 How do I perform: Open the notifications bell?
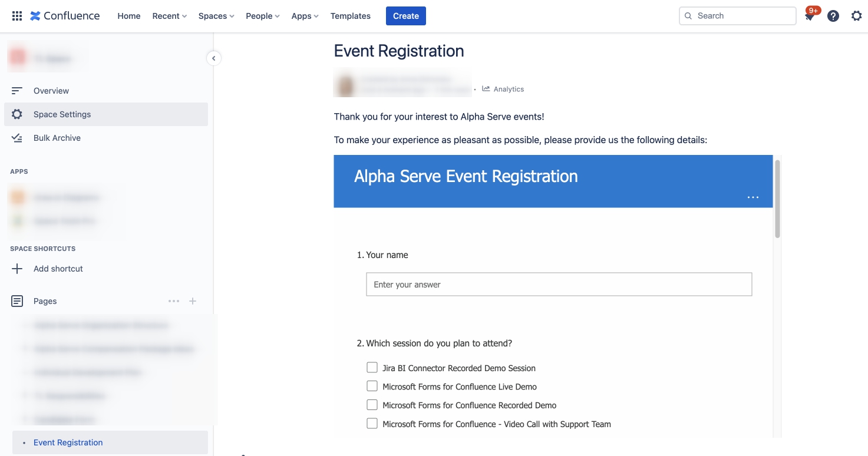pos(810,16)
